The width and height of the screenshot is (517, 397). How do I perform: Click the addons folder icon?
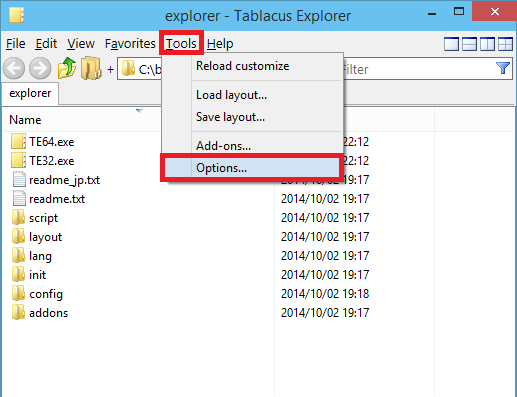click(18, 312)
